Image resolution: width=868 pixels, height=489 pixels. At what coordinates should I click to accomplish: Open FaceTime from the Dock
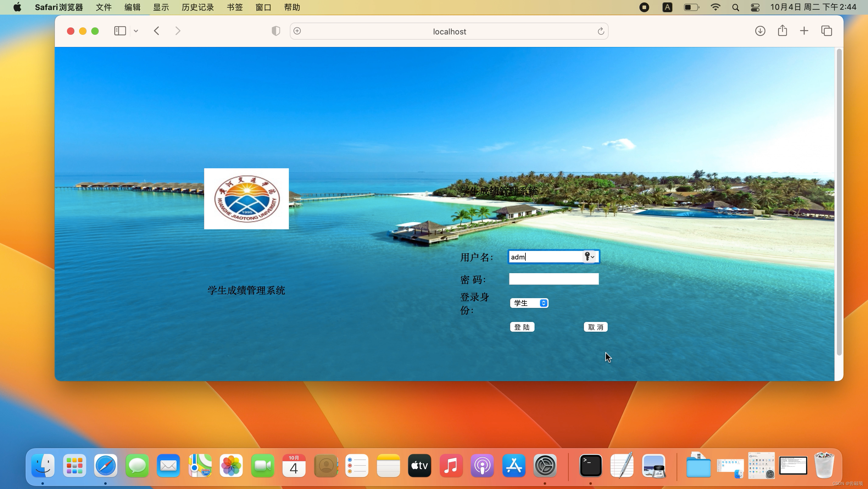point(263,466)
